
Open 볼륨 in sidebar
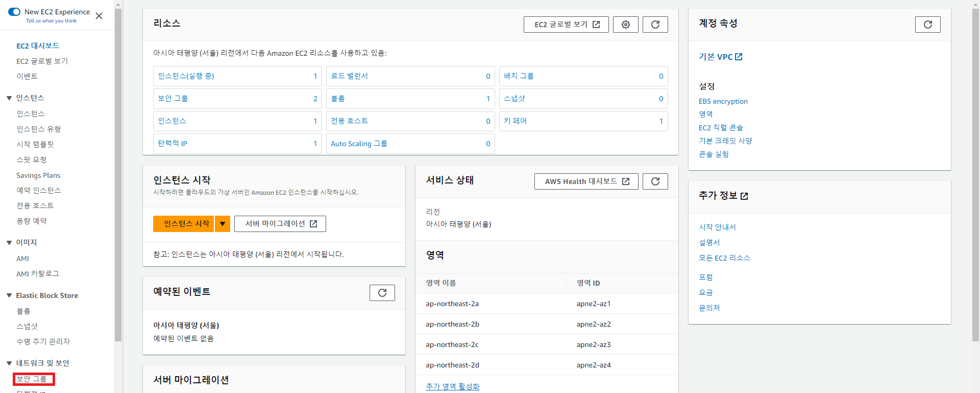pyautogui.click(x=23, y=311)
